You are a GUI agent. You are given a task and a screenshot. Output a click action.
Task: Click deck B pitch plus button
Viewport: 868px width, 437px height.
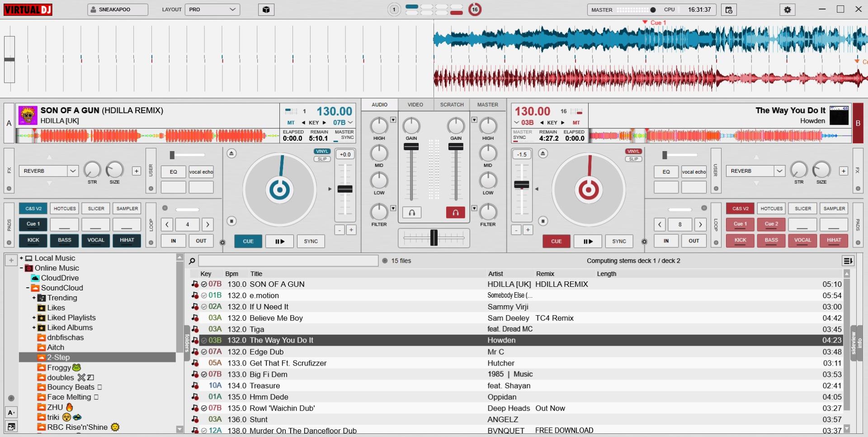point(527,230)
